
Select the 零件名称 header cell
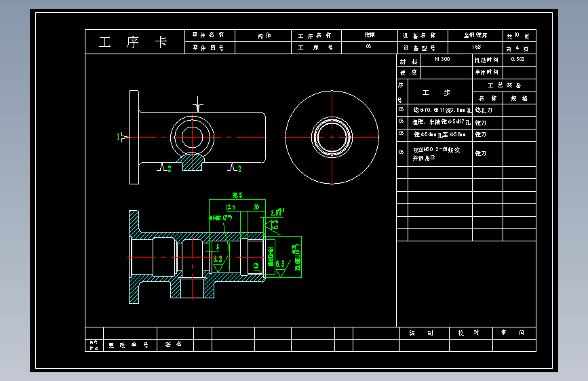(x=210, y=35)
